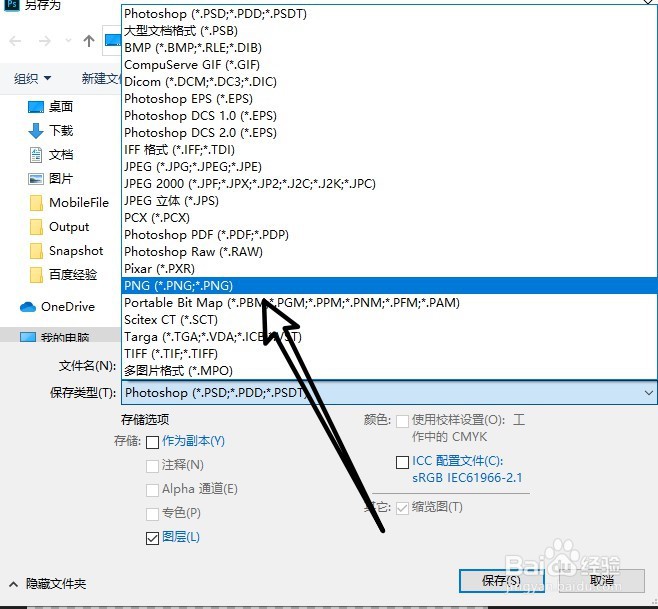
Task: Click the back navigation arrow
Action: pyautogui.click(x=16, y=41)
